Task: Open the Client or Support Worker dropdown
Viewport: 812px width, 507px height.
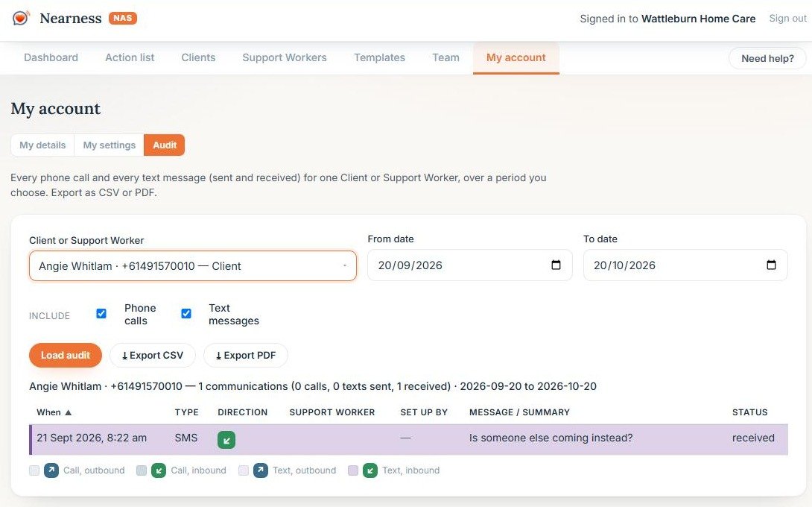Action: point(193,266)
